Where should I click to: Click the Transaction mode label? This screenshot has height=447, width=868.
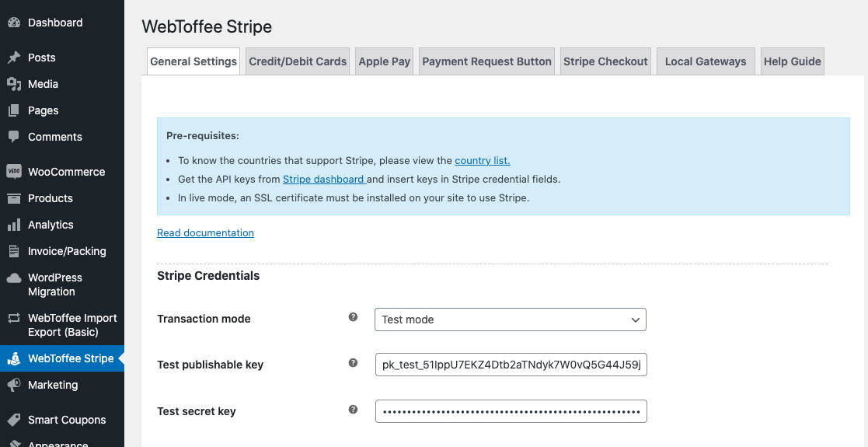204,319
